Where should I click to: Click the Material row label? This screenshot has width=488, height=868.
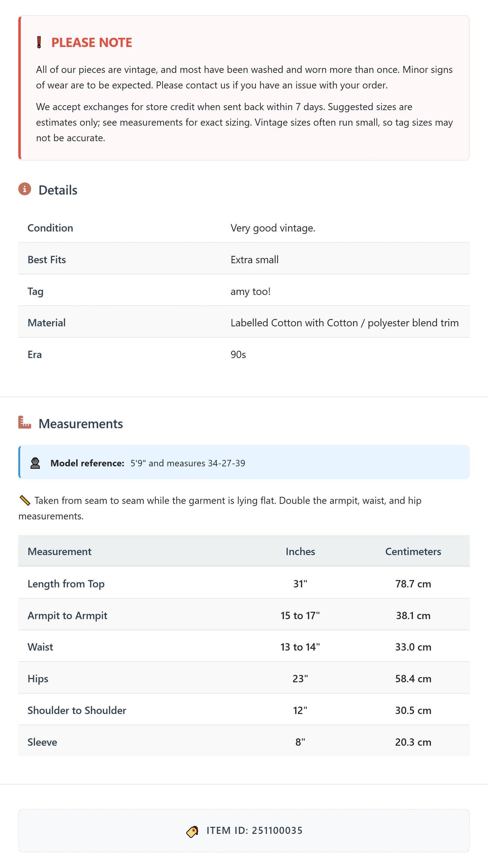(x=47, y=323)
